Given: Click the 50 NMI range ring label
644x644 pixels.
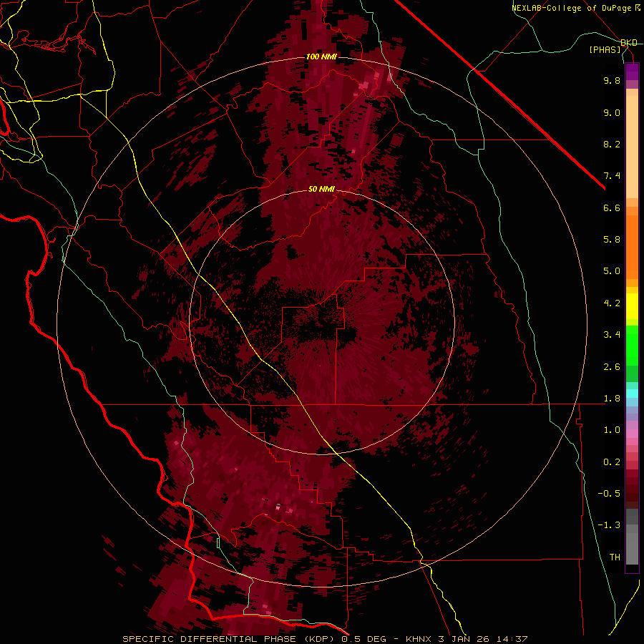Looking at the screenshot, I should click(x=321, y=189).
